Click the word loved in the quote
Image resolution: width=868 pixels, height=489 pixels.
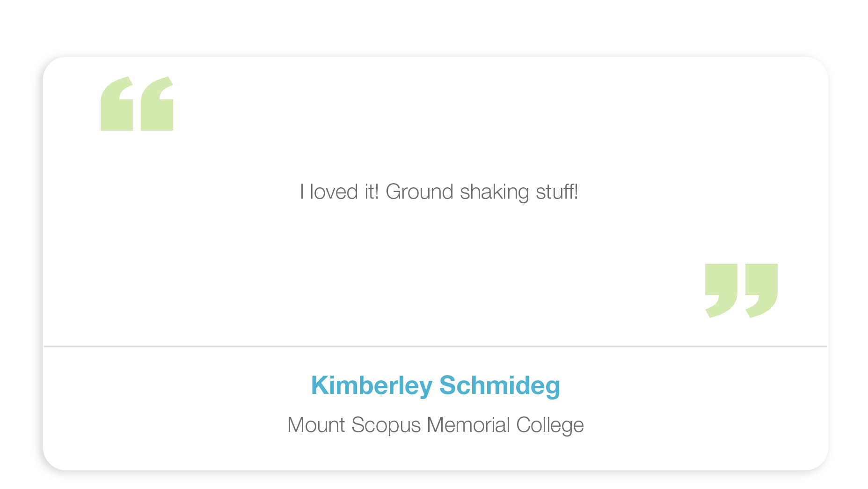(x=334, y=192)
